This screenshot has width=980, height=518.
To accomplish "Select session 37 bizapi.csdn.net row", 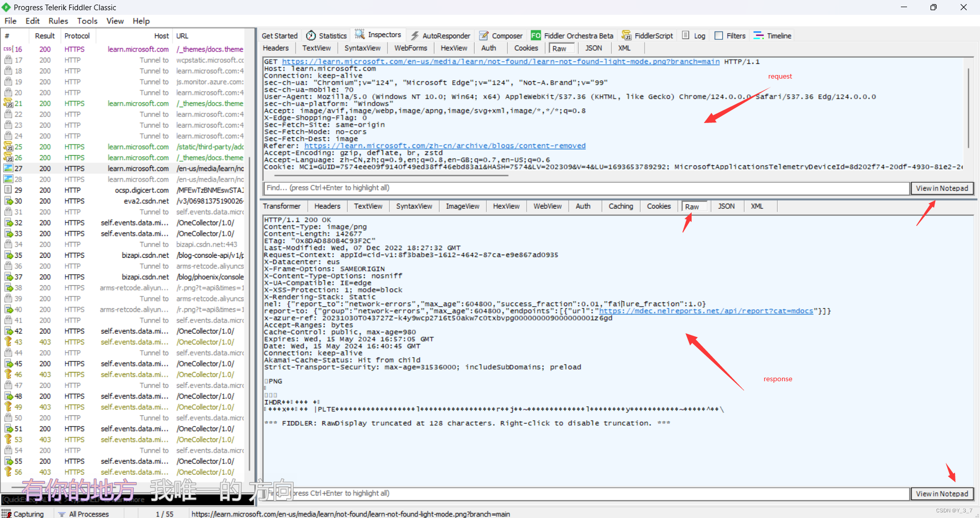I will pyautogui.click(x=124, y=277).
